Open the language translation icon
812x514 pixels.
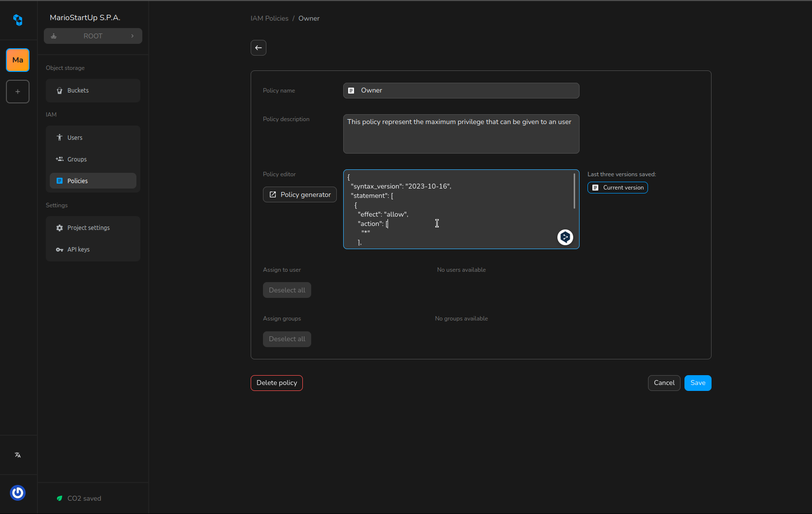18,455
